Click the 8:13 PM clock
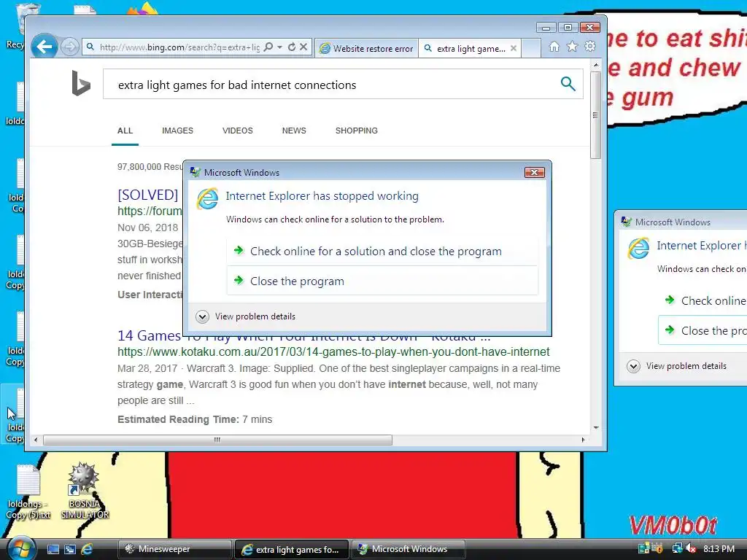This screenshot has width=747, height=560. (719, 548)
